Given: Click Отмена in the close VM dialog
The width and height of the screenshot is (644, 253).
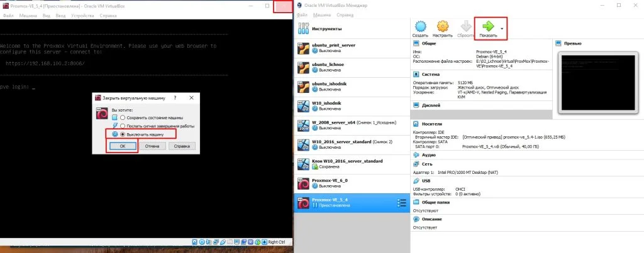Looking at the screenshot, I should 152,146.
